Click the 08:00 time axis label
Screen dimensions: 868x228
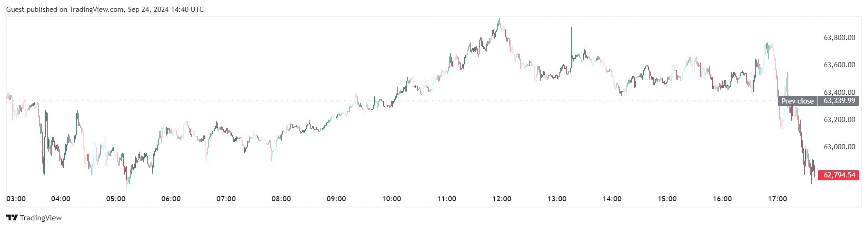(x=281, y=199)
